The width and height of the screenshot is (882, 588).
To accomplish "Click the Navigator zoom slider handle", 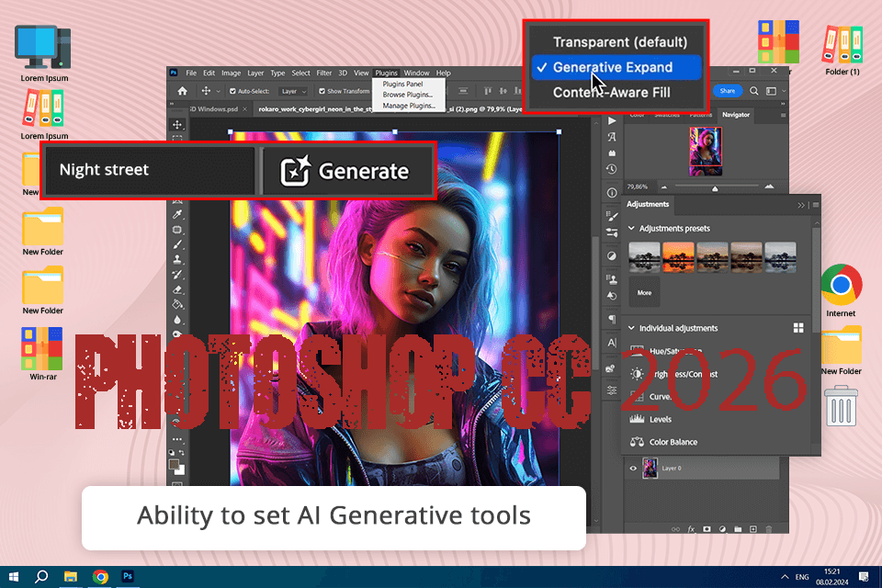I will [715, 188].
